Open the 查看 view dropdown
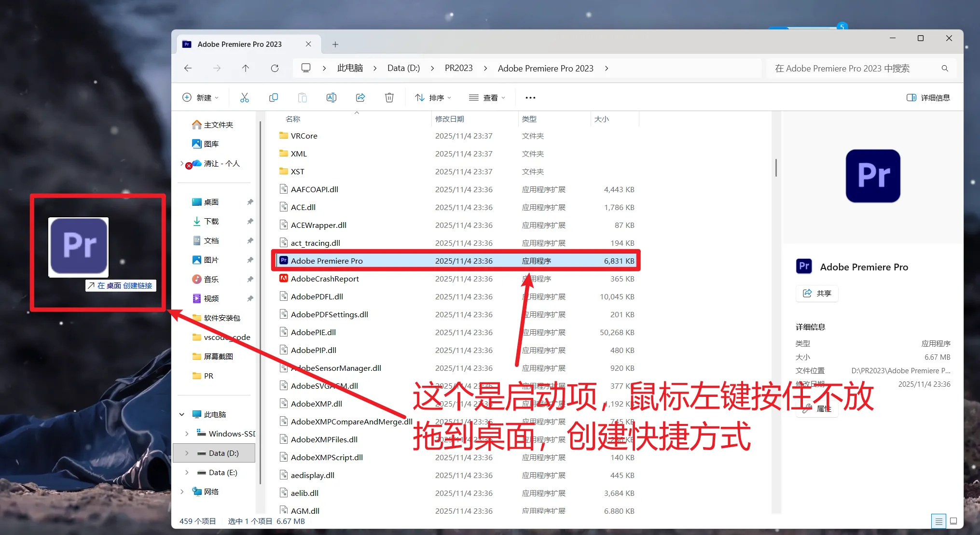 (x=487, y=98)
